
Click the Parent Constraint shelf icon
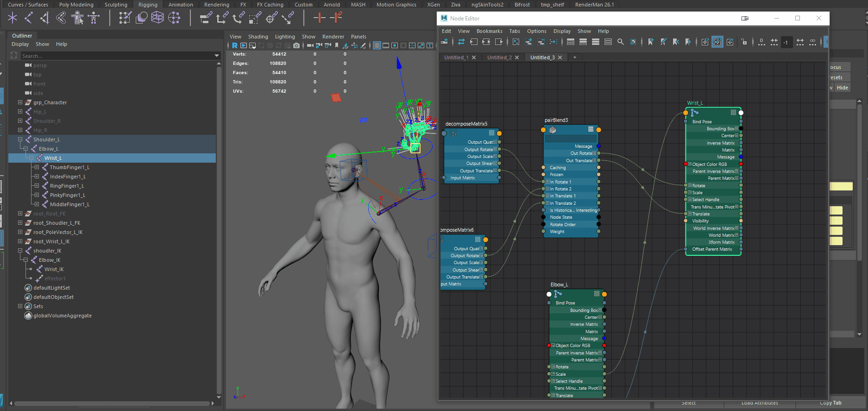[x=206, y=18]
